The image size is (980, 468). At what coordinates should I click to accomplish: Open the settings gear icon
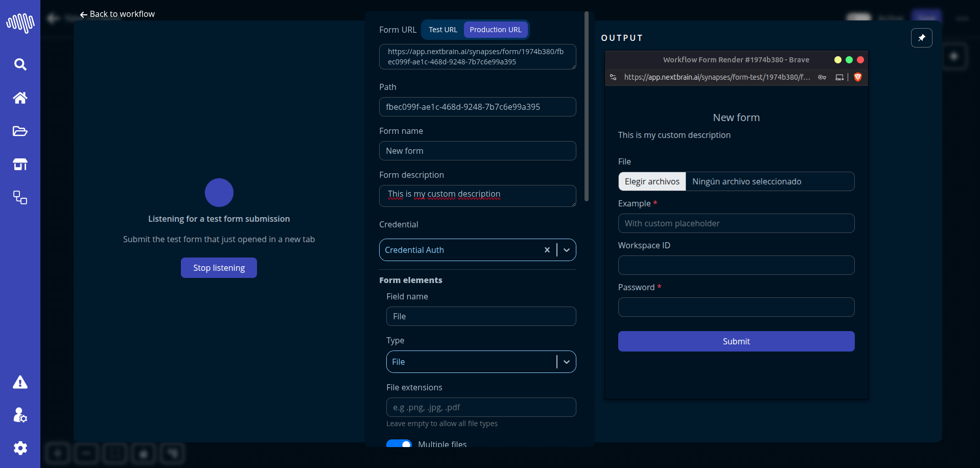(20, 448)
